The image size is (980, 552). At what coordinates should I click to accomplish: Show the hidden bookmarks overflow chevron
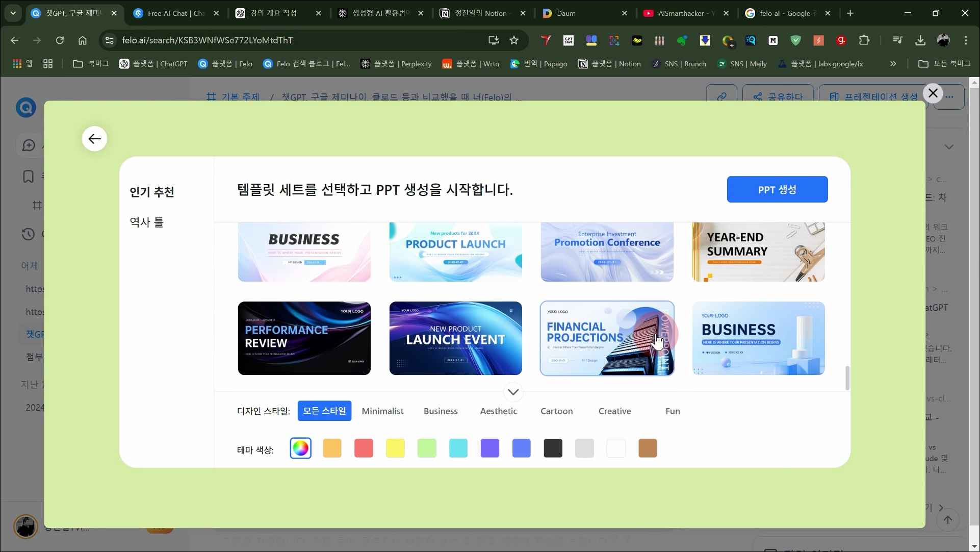pyautogui.click(x=893, y=64)
